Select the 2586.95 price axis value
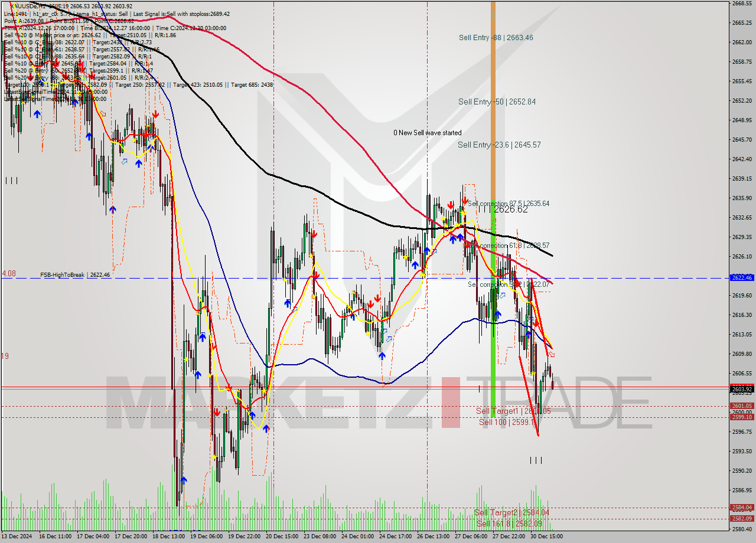Screen dimensions: 756x543 coord(742,490)
